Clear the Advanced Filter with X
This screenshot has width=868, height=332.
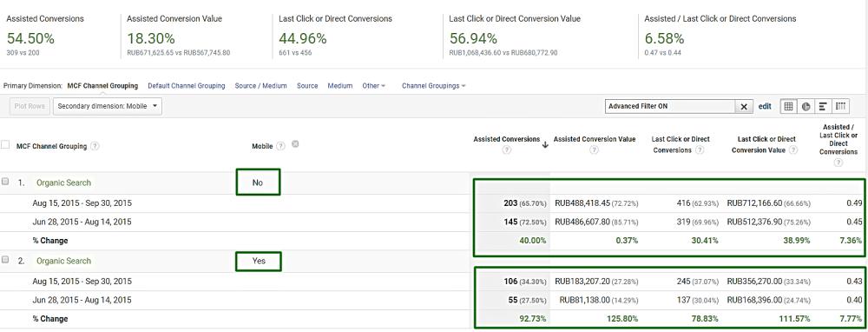click(x=744, y=106)
